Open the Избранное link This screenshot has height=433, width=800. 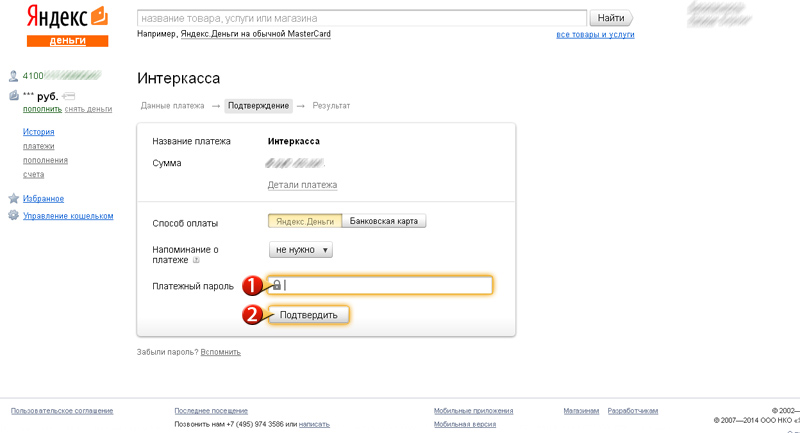43,198
